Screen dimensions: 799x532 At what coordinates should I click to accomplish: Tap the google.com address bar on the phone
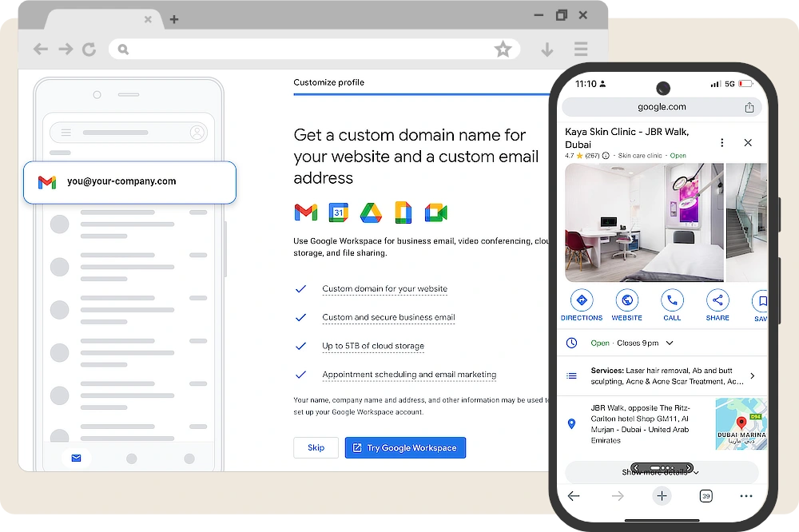pos(662,107)
